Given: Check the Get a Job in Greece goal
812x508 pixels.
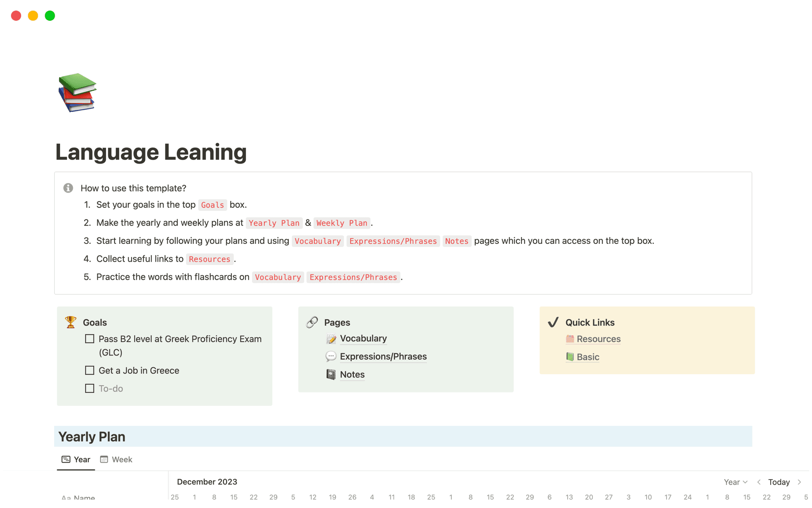Looking at the screenshot, I should (x=89, y=370).
